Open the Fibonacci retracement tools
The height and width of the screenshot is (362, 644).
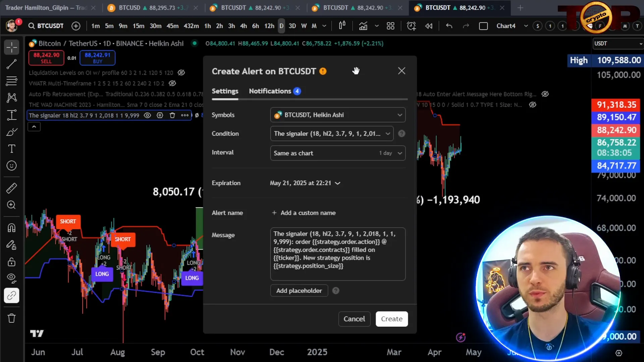point(11,81)
